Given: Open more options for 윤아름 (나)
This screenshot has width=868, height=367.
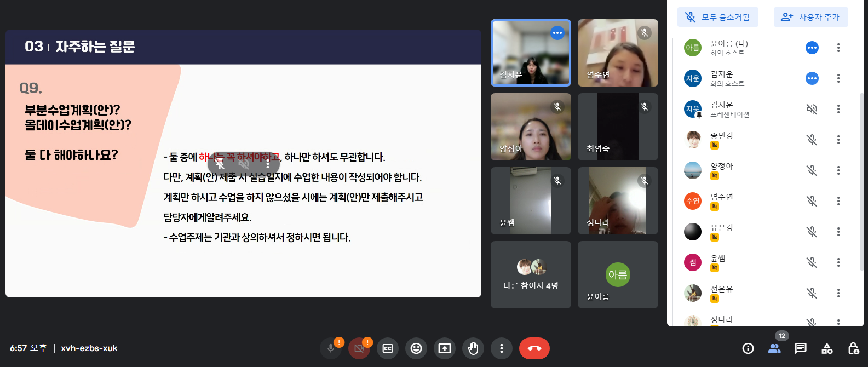Looking at the screenshot, I should (838, 48).
